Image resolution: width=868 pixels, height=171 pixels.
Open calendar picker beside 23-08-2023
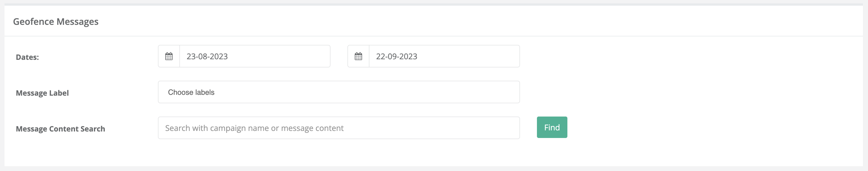click(x=169, y=56)
